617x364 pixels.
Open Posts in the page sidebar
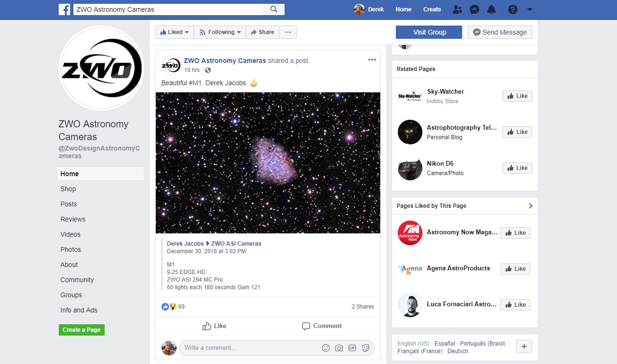tap(69, 204)
